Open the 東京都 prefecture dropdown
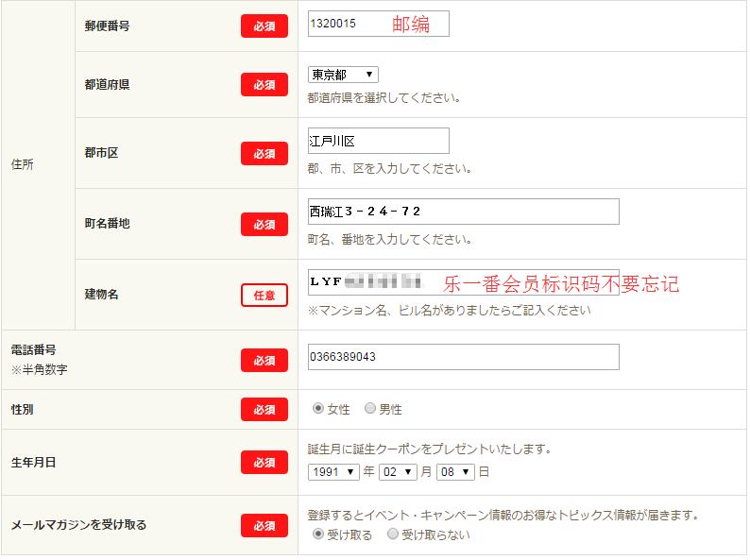Viewport: 750px width, 560px height. [x=343, y=75]
